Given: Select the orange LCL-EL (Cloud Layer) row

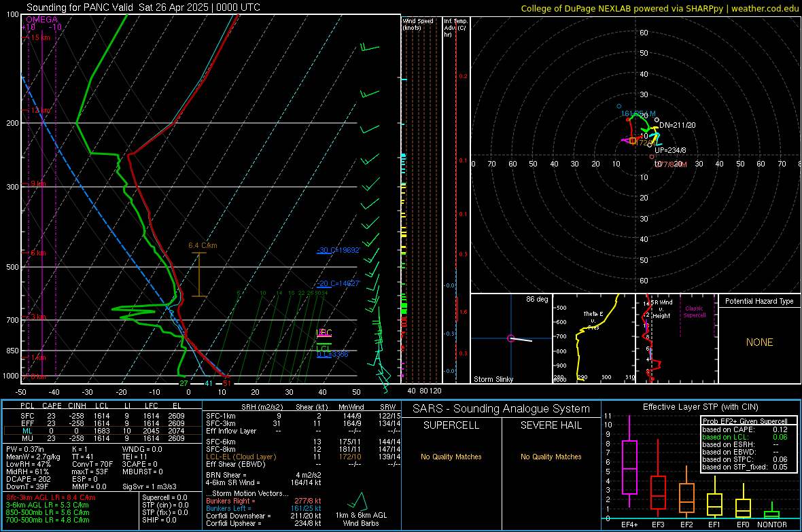Looking at the screenshot, I should tap(303, 457).
